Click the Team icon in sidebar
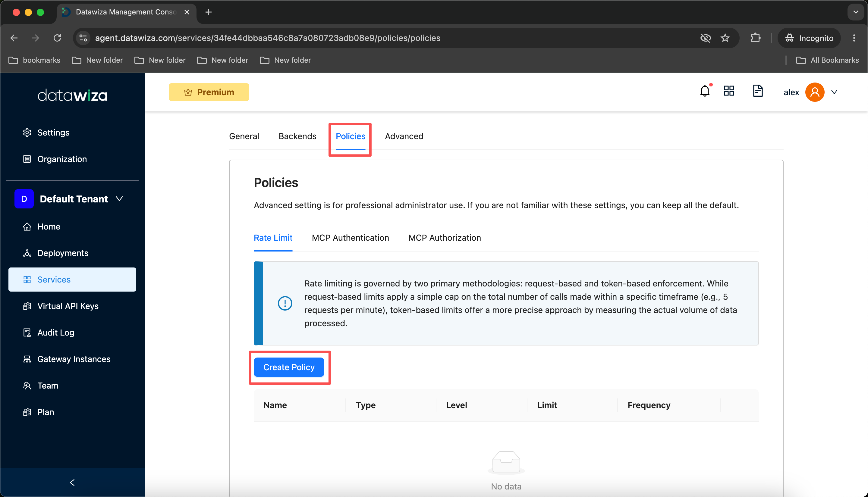868x497 pixels. tap(27, 385)
